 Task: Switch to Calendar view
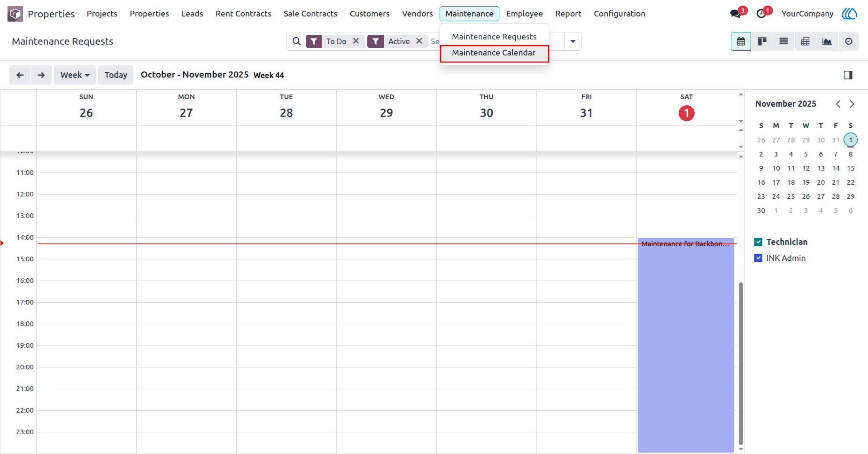[x=741, y=41]
